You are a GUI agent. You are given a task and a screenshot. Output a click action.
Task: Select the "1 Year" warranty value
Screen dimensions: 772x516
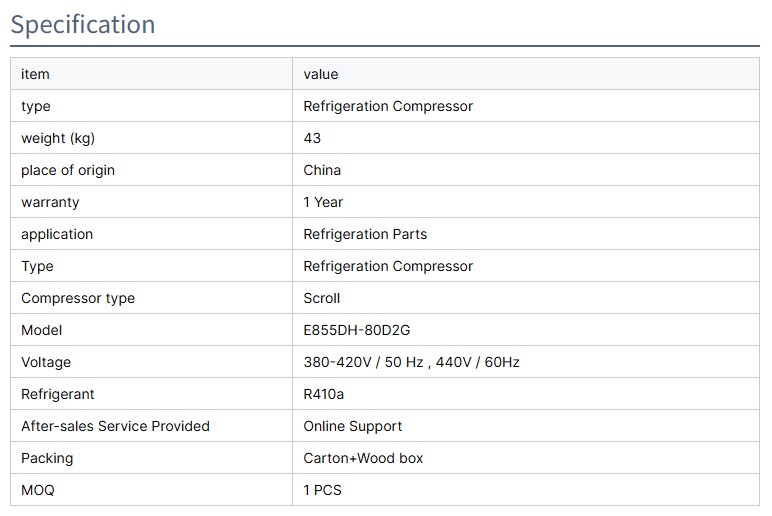pyautogui.click(x=323, y=202)
